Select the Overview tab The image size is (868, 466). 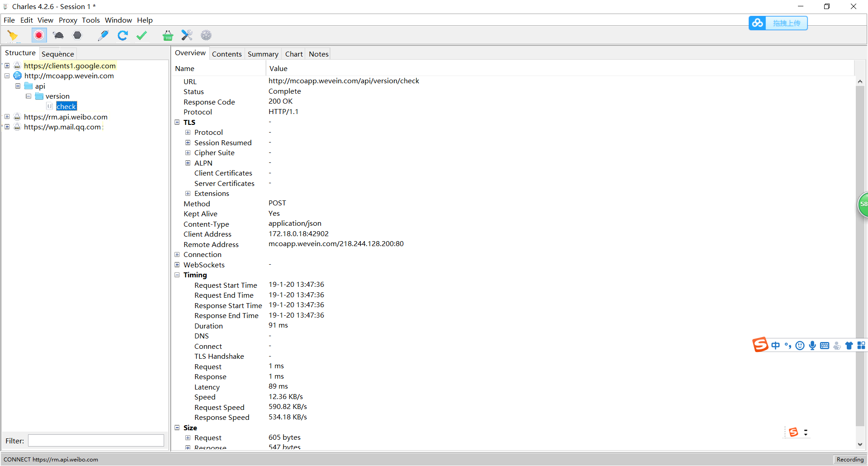click(x=190, y=53)
